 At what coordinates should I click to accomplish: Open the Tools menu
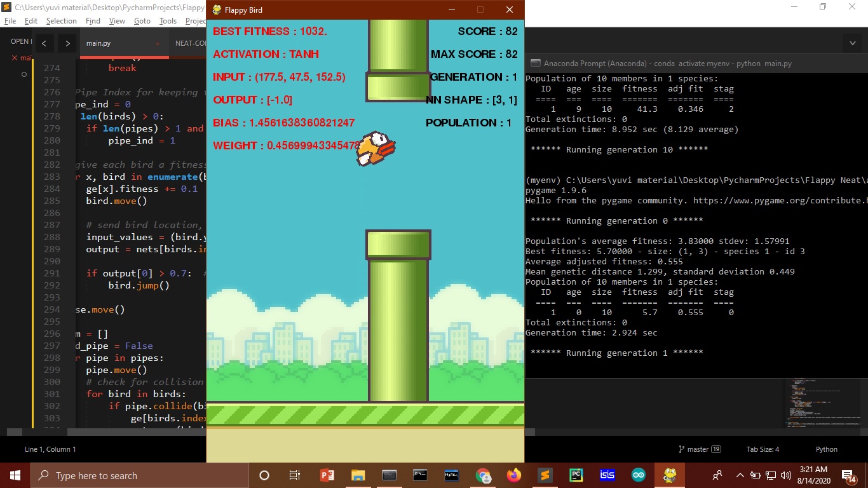pyautogui.click(x=168, y=20)
